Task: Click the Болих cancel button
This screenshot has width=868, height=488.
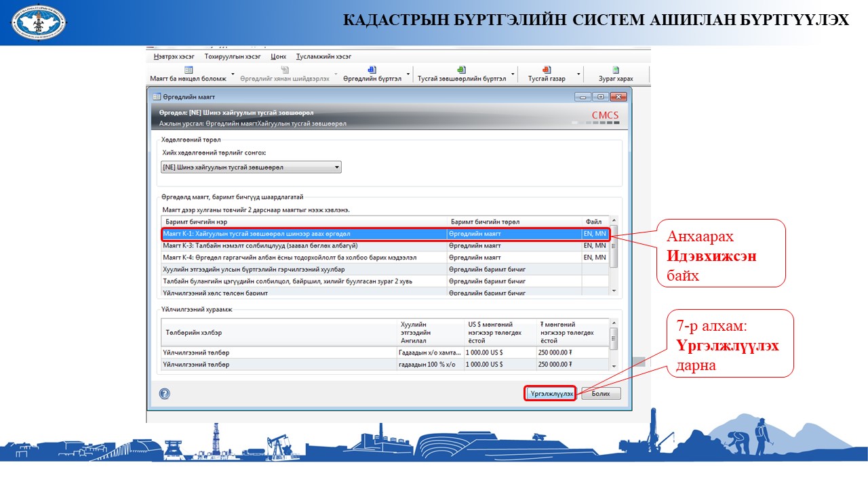Action: tap(600, 394)
